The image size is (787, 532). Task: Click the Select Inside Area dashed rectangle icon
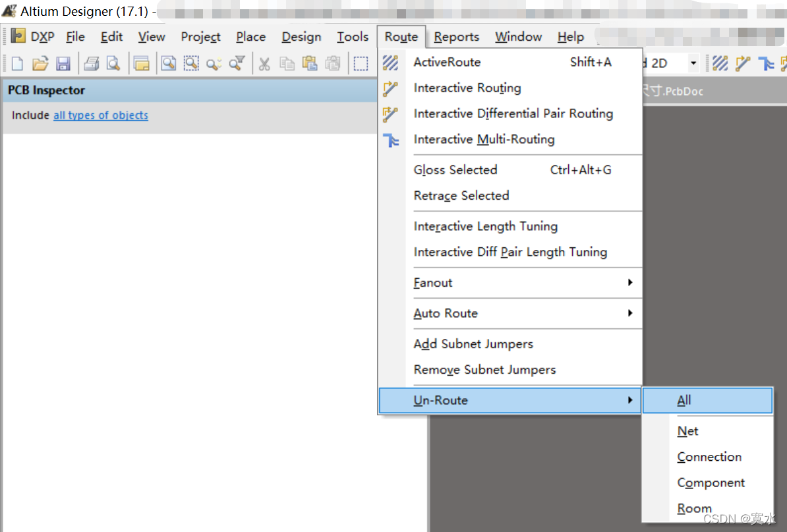click(x=361, y=64)
